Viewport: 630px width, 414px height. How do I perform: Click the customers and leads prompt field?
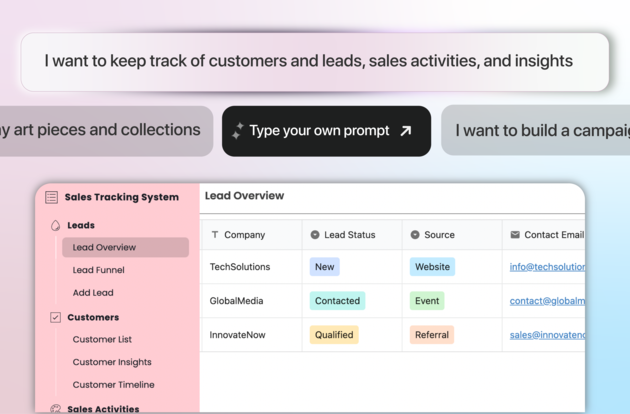pos(315,61)
